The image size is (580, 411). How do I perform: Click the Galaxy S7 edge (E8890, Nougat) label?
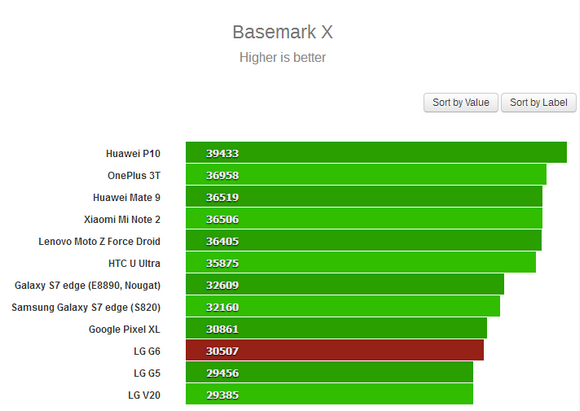point(87,286)
